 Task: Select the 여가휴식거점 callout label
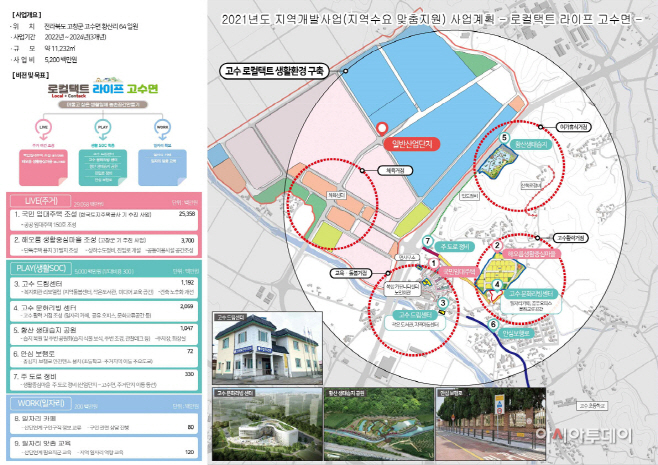point(573,127)
